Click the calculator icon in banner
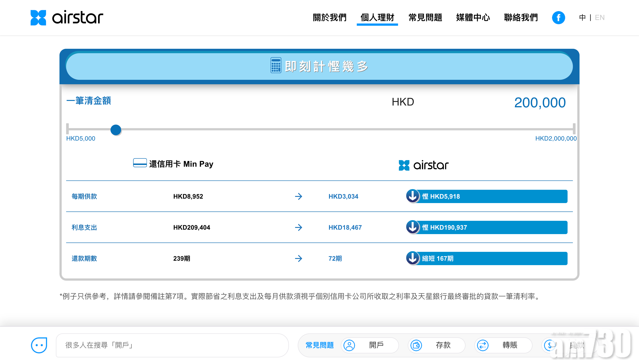 click(x=276, y=66)
